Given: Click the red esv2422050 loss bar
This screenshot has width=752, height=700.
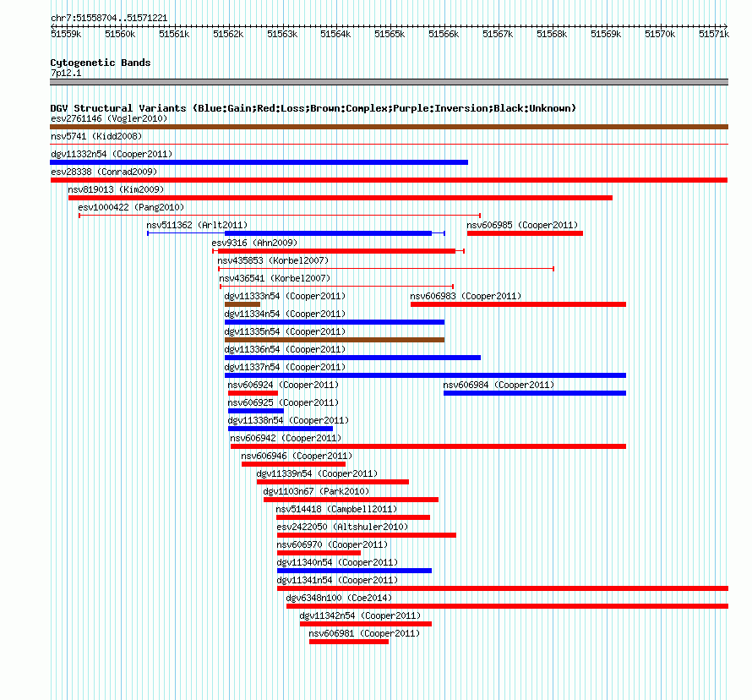Looking at the screenshot, I should [367, 535].
